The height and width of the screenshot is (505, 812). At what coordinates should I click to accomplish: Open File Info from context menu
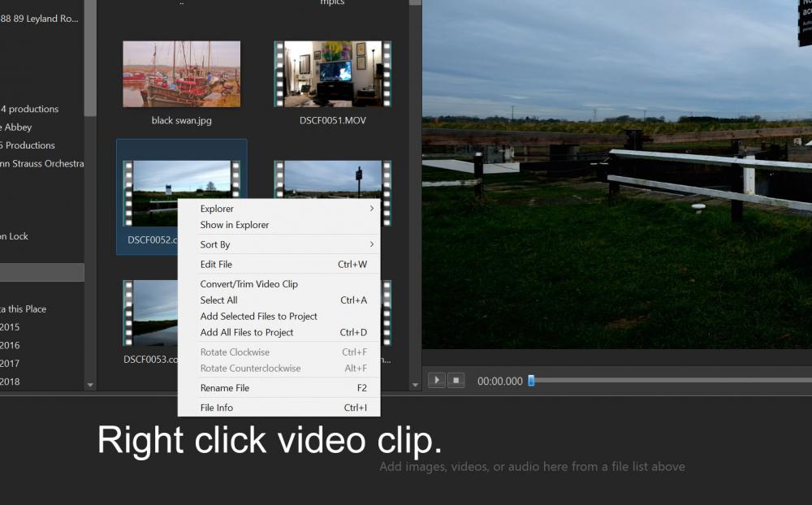coord(217,408)
